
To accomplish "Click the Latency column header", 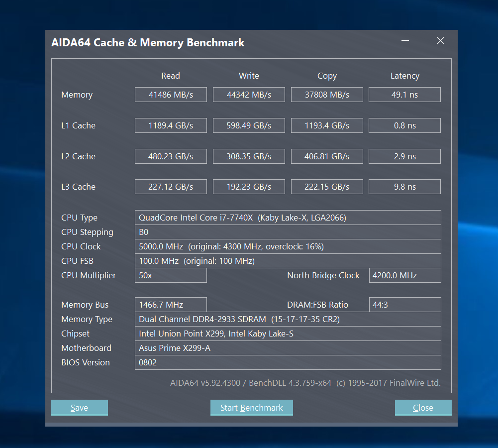I will (405, 76).
